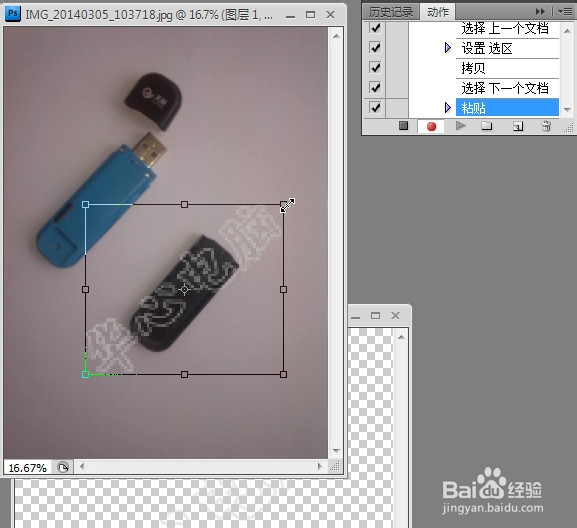Play the selected action
Image resolution: width=577 pixels, height=528 pixels.
click(460, 126)
